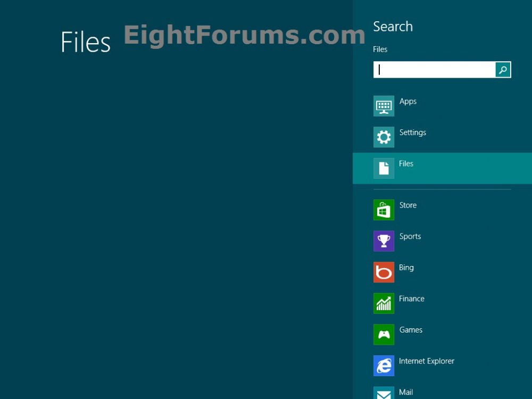
Task: Select the Settings gear icon
Action: [384, 137]
